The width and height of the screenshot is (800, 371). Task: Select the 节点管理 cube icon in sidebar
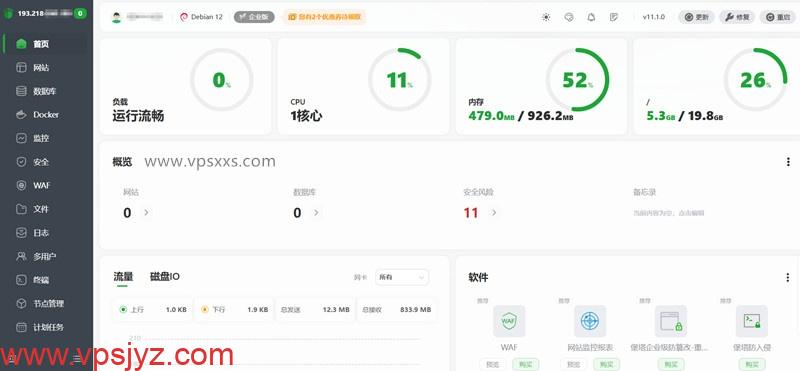click(21, 303)
